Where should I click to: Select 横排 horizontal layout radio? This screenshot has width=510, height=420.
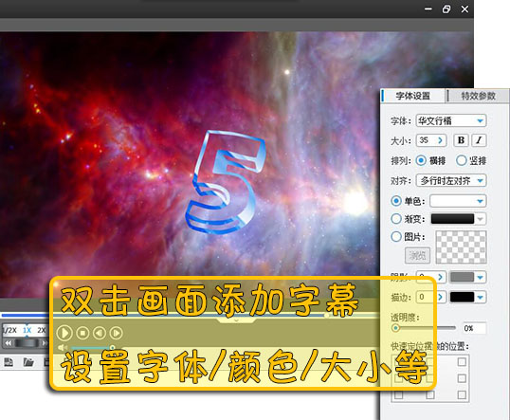click(421, 160)
